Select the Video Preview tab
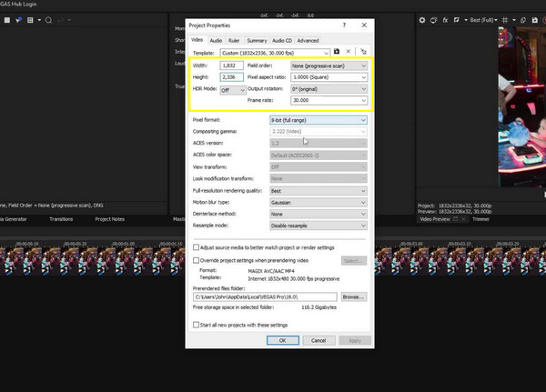The height and width of the screenshot is (392, 546). (x=435, y=219)
